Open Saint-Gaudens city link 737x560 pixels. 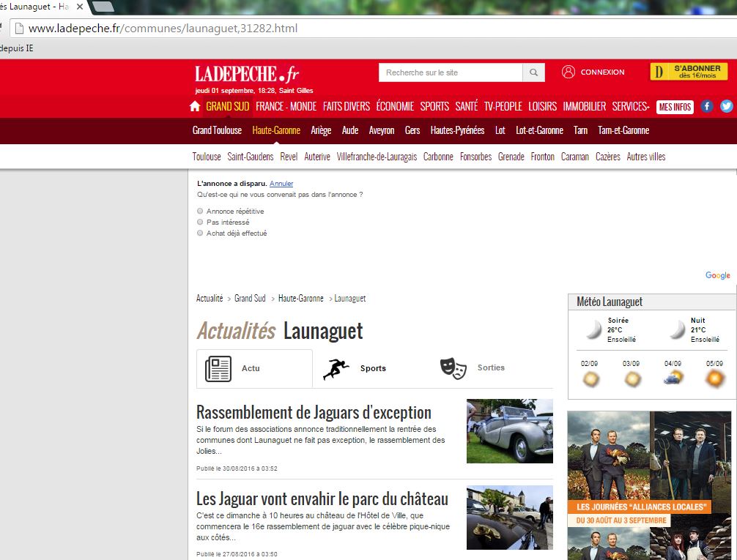tap(250, 157)
